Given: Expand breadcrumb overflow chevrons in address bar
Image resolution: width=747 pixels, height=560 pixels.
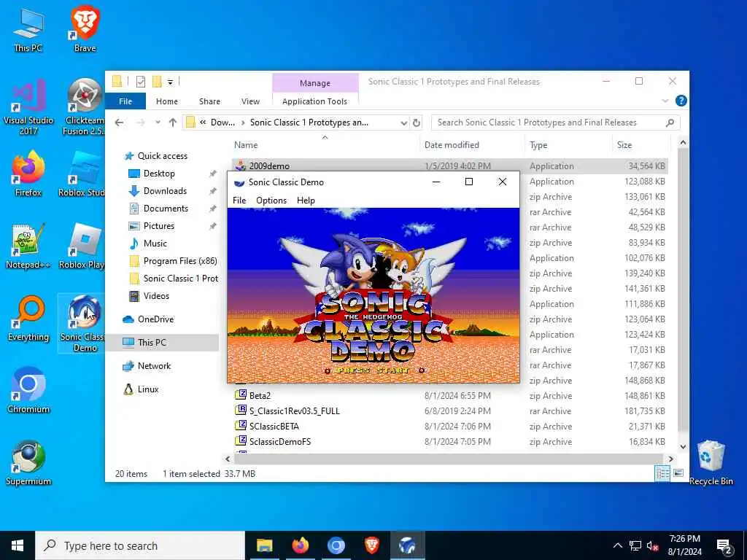Looking at the screenshot, I should pos(203,122).
